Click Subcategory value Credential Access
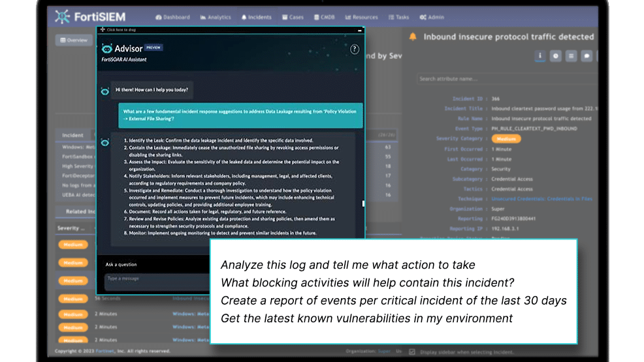This screenshot has width=644, height=362. coord(512,179)
